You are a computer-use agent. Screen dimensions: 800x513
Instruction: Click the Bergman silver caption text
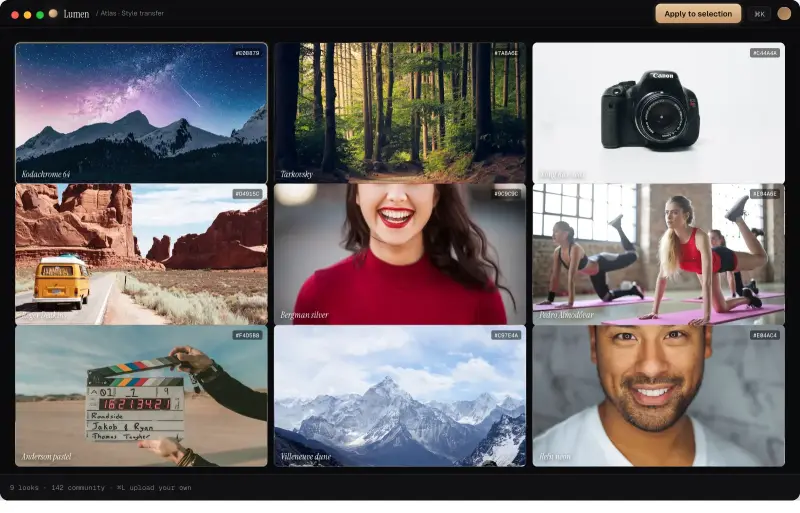tap(304, 315)
